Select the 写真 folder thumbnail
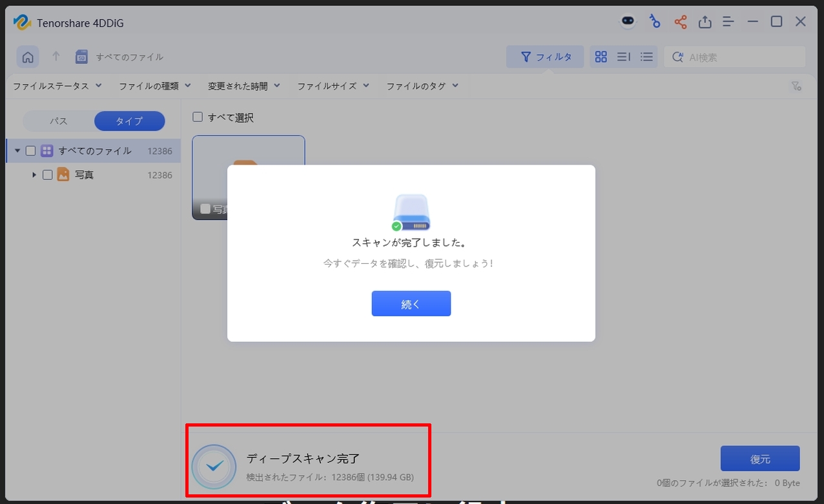The width and height of the screenshot is (824, 504). [x=249, y=177]
